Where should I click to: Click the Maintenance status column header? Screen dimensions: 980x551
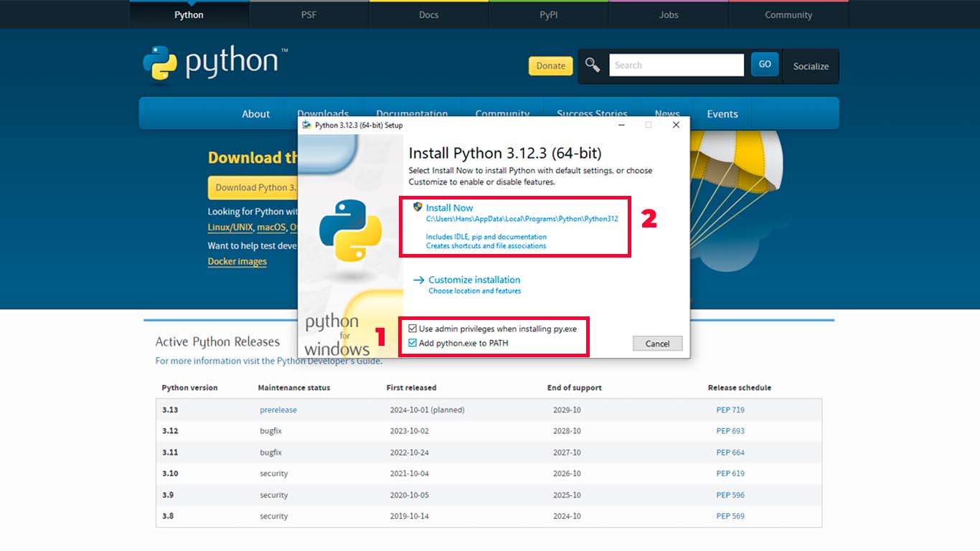point(294,387)
